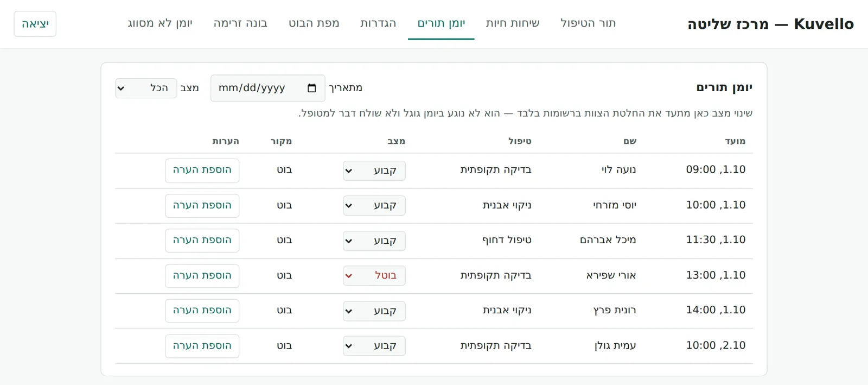
Task: Add a note for עמית גולן
Action: 202,346
